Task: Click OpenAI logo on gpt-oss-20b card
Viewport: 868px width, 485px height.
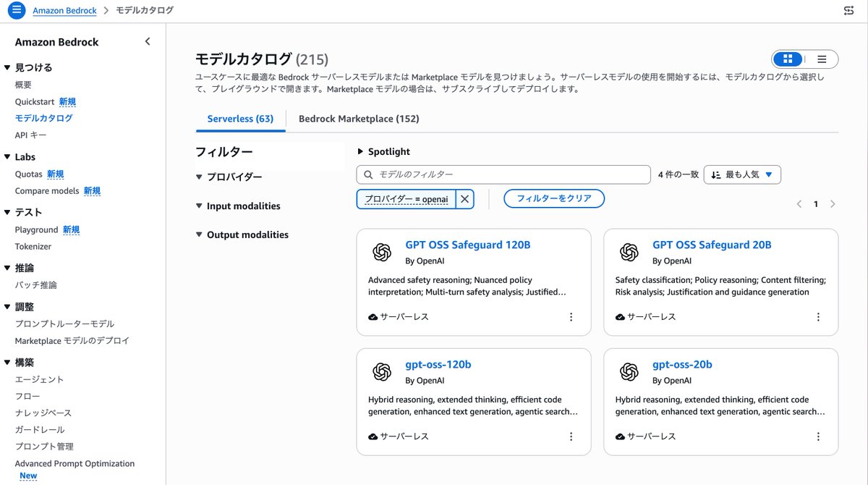Action: tap(629, 371)
